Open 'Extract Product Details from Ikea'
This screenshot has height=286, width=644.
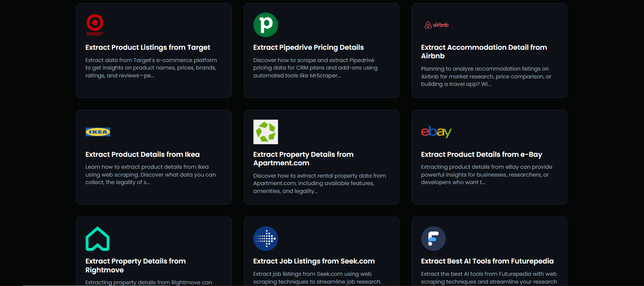(143, 154)
